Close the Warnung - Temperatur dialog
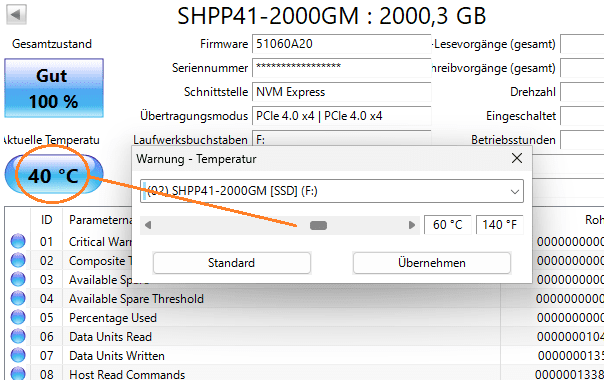The height and width of the screenshot is (380, 604). click(517, 158)
